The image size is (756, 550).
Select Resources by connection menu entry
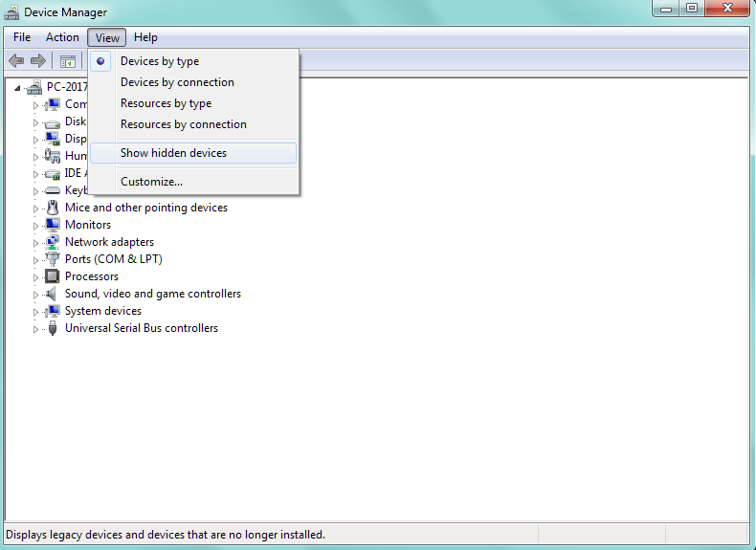coord(183,124)
